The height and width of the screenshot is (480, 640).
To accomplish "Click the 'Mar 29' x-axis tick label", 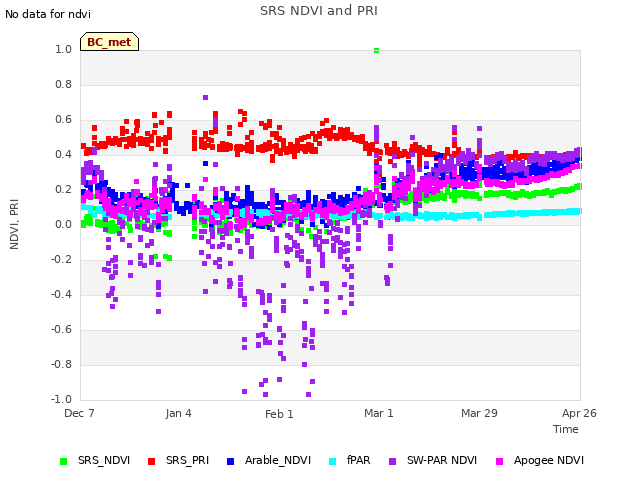I will [x=479, y=413].
